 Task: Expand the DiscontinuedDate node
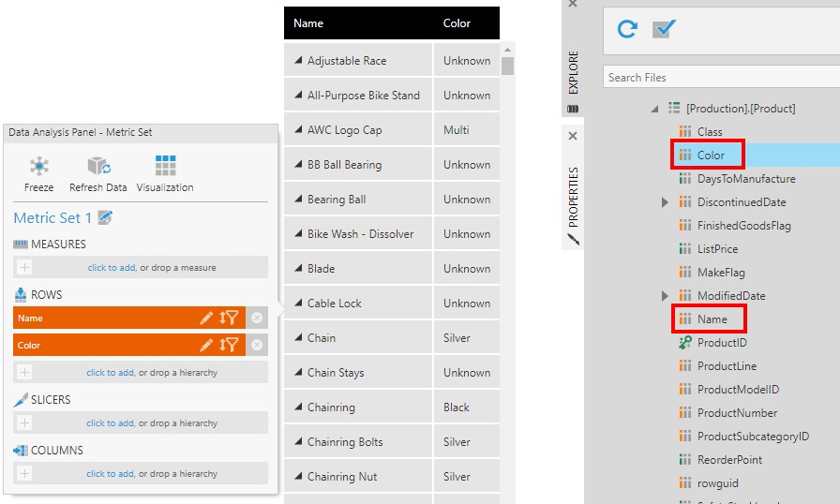(x=665, y=202)
